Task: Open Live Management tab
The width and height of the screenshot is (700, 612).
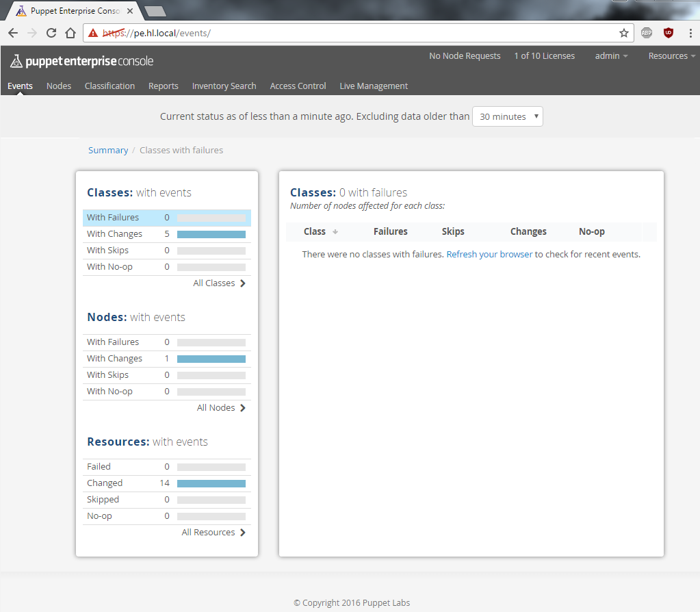Action: [374, 86]
